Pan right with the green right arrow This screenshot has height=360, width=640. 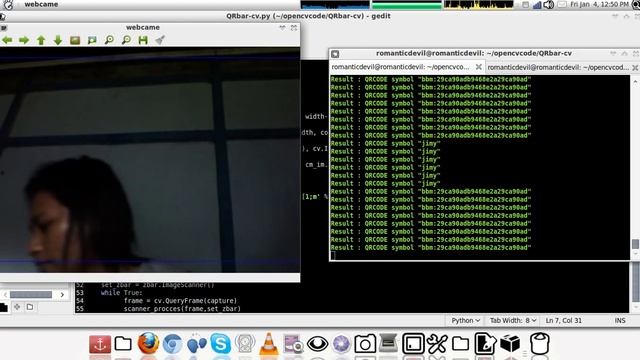click(x=24, y=40)
